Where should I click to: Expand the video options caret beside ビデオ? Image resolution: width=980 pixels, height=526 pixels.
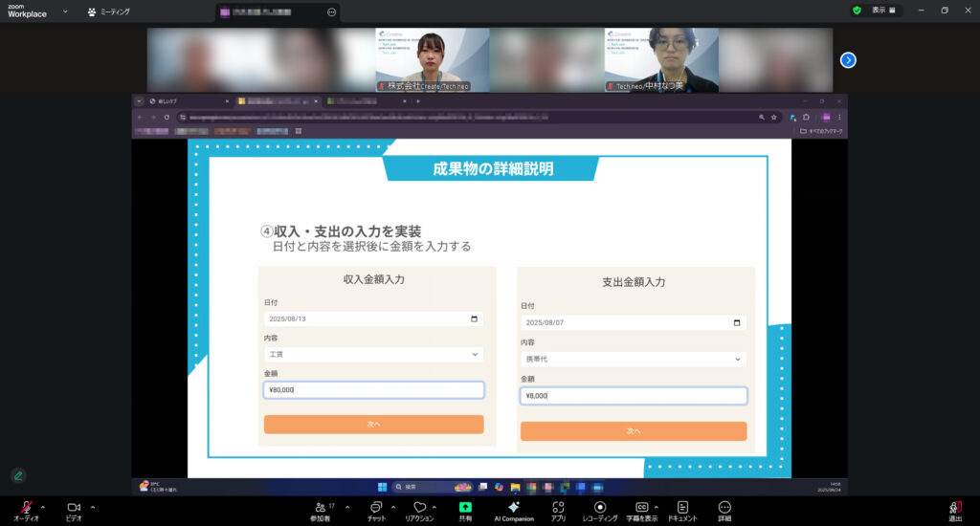[x=92, y=507]
